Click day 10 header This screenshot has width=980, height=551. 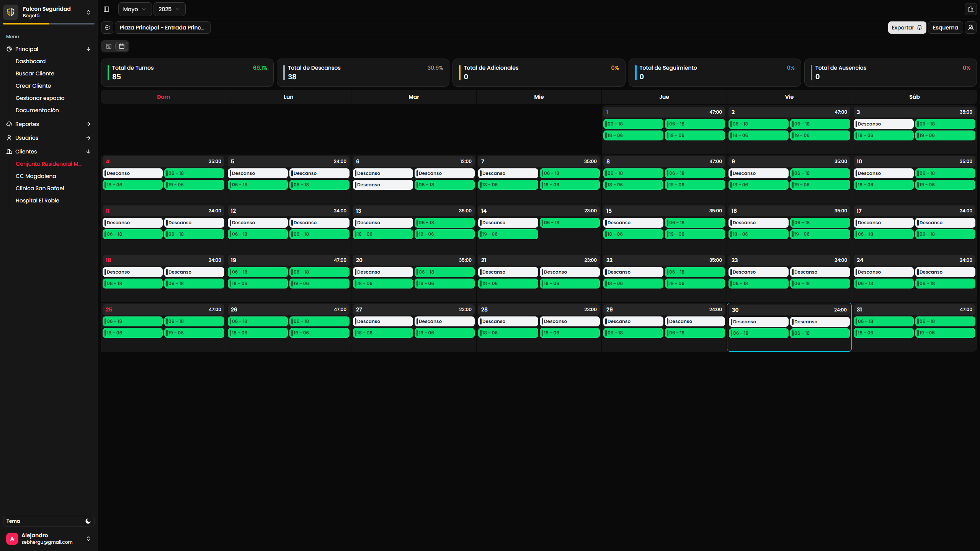[914, 161]
